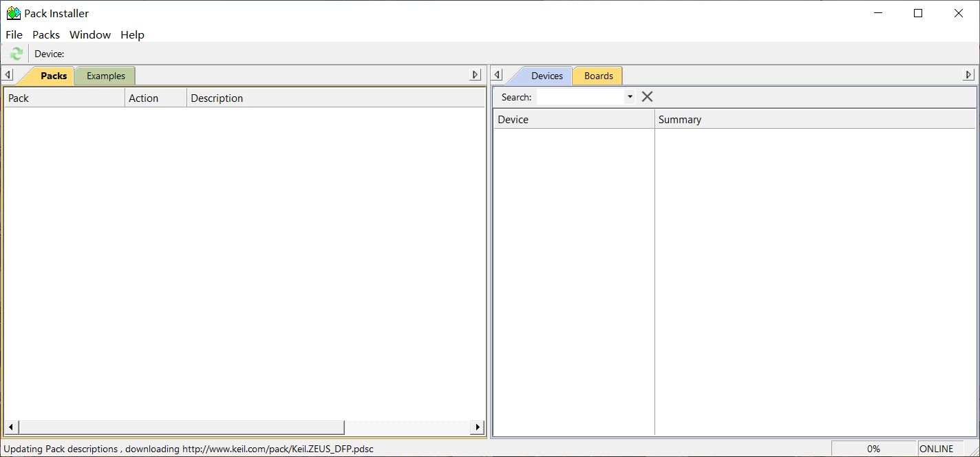Click the Description column header

(336, 98)
